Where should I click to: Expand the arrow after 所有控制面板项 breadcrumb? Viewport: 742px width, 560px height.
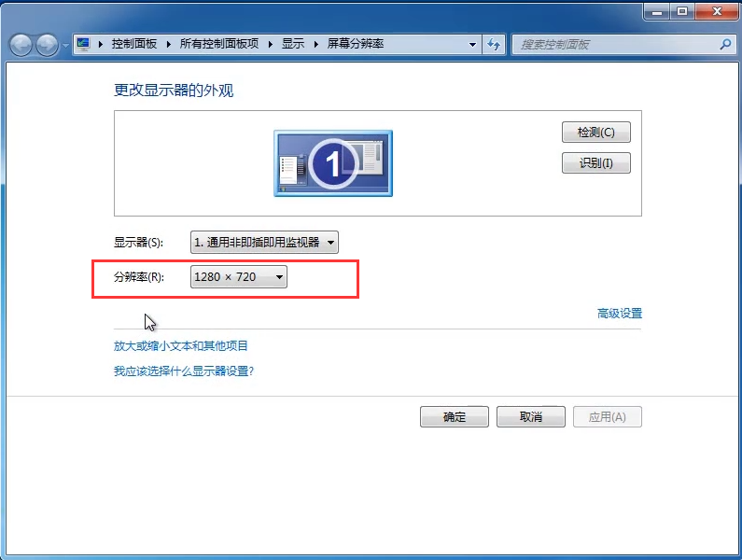click(271, 45)
